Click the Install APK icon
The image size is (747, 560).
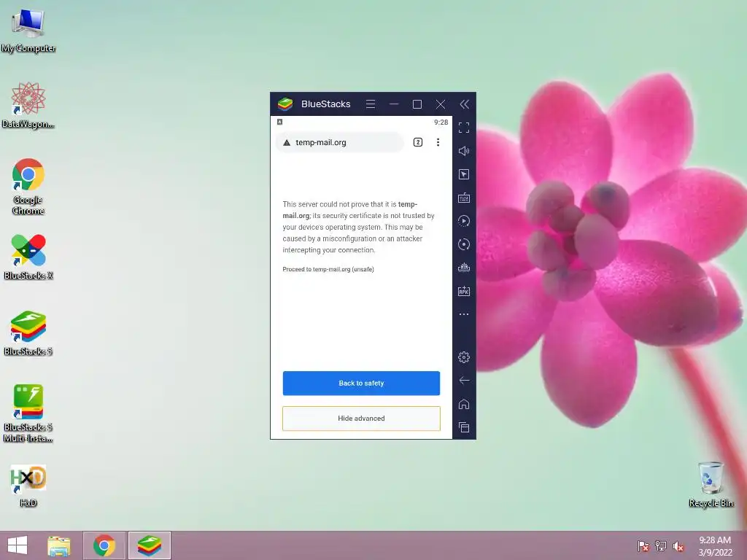point(463,291)
